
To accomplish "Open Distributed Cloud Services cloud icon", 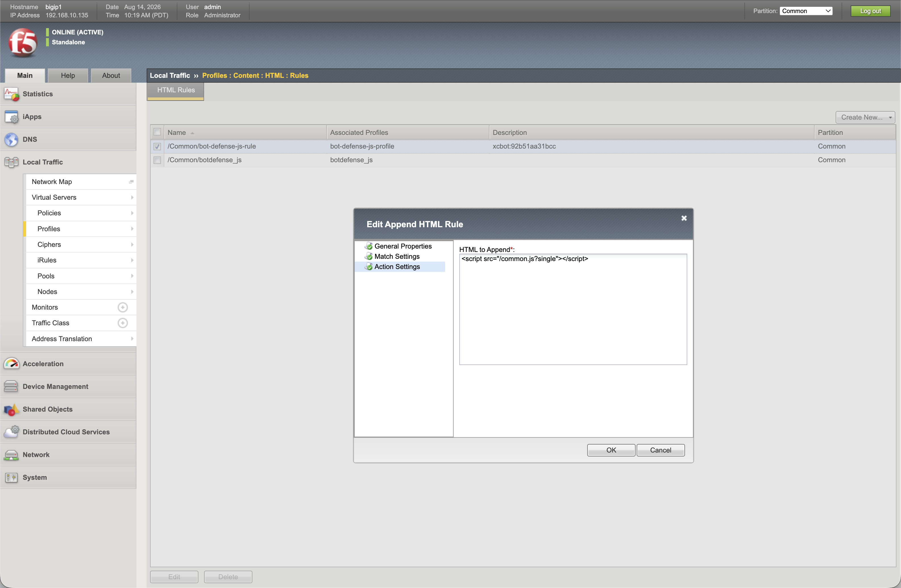I will coord(11,432).
